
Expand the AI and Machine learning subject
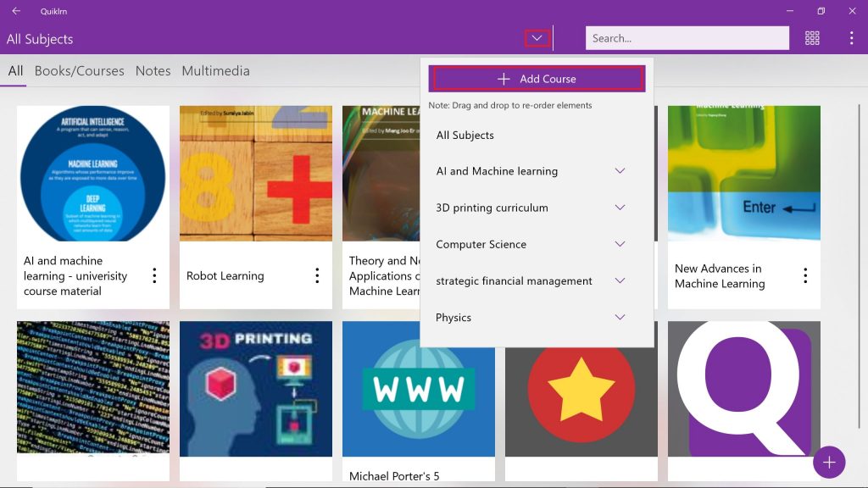point(620,170)
